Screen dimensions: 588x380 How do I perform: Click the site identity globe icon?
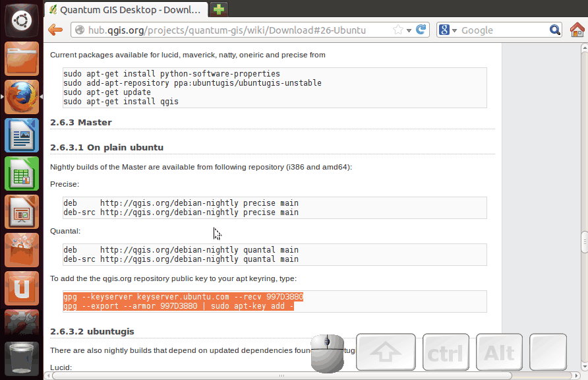click(x=80, y=30)
